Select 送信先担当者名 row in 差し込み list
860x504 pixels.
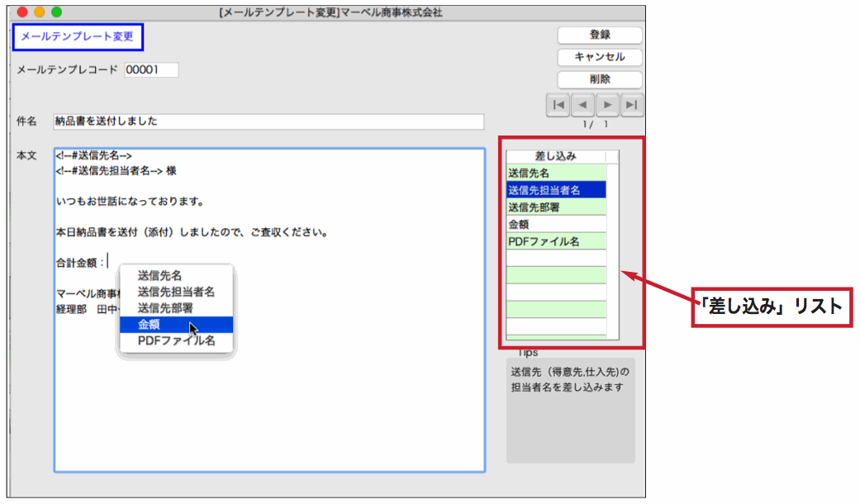[x=556, y=190]
